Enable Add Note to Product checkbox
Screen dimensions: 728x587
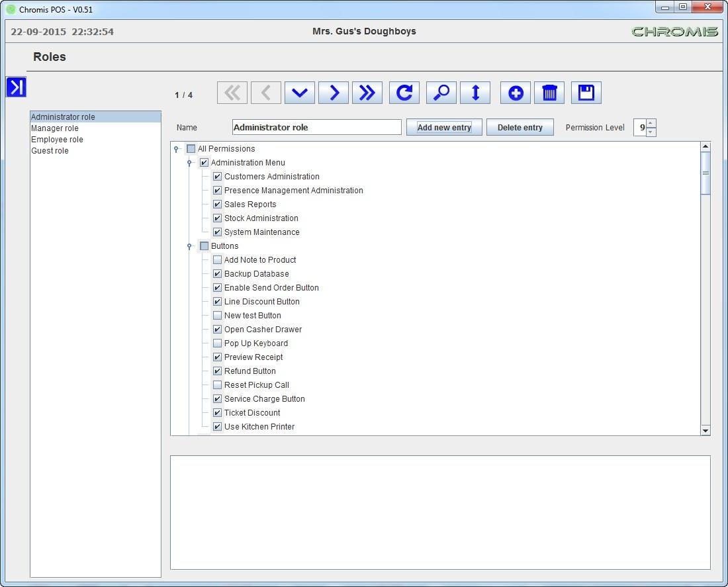click(x=217, y=260)
